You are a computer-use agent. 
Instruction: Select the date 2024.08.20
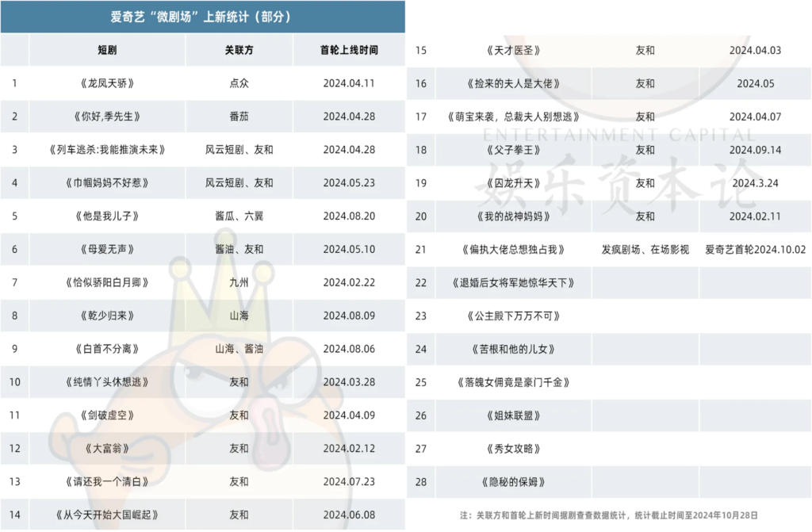click(349, 216)
